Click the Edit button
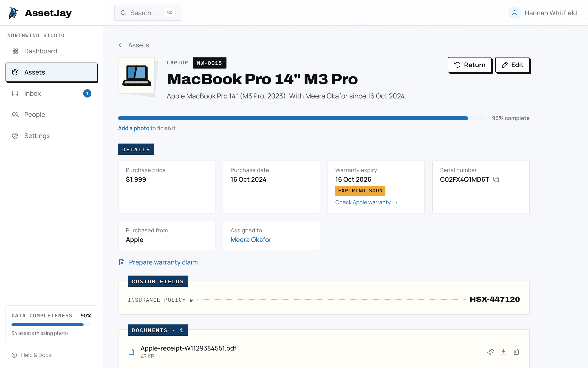The image size is (588, 368). point(512,65)
